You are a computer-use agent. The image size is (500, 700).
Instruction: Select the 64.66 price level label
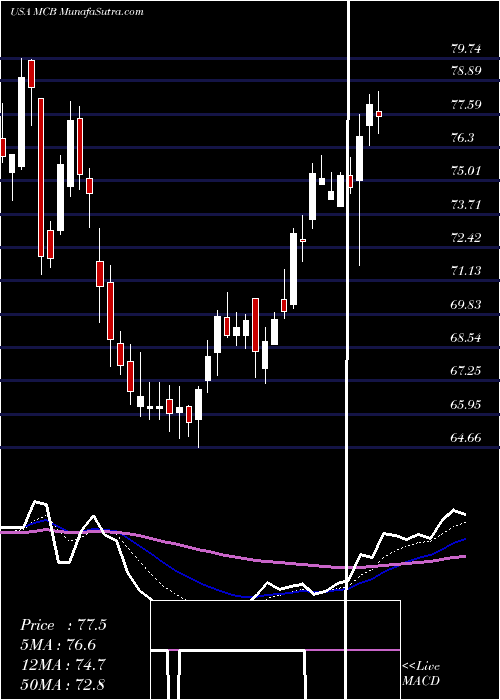466,438
